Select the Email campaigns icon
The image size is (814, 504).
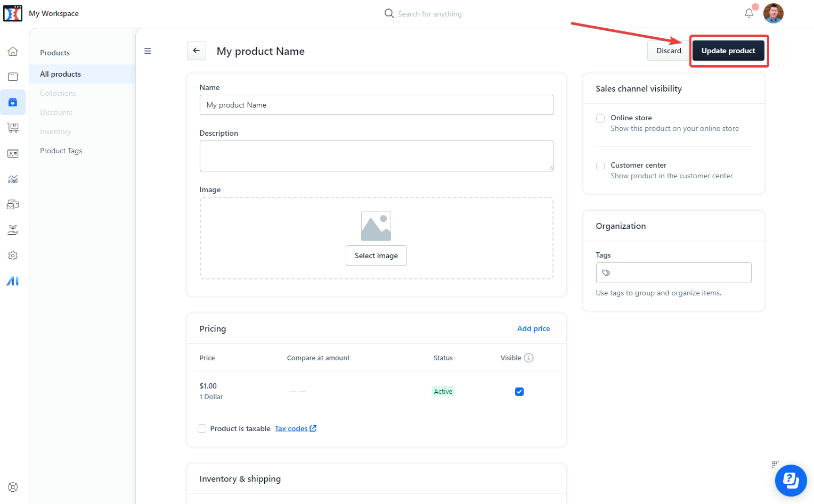(13, 204)
